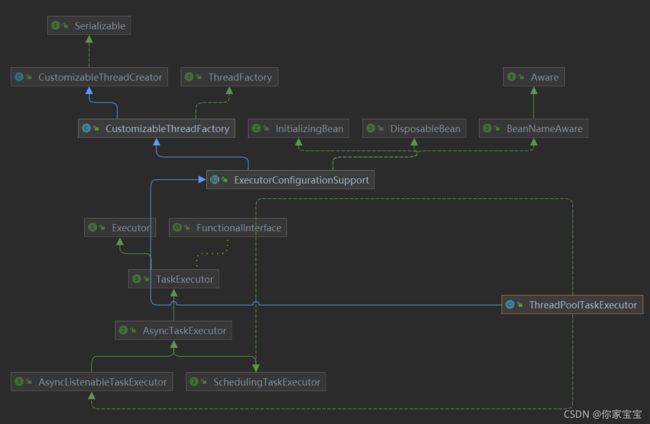Click the interface icon beside ThreadFactory
The width and height of the screenshot is (650, 424).
(x=189, y=77)
